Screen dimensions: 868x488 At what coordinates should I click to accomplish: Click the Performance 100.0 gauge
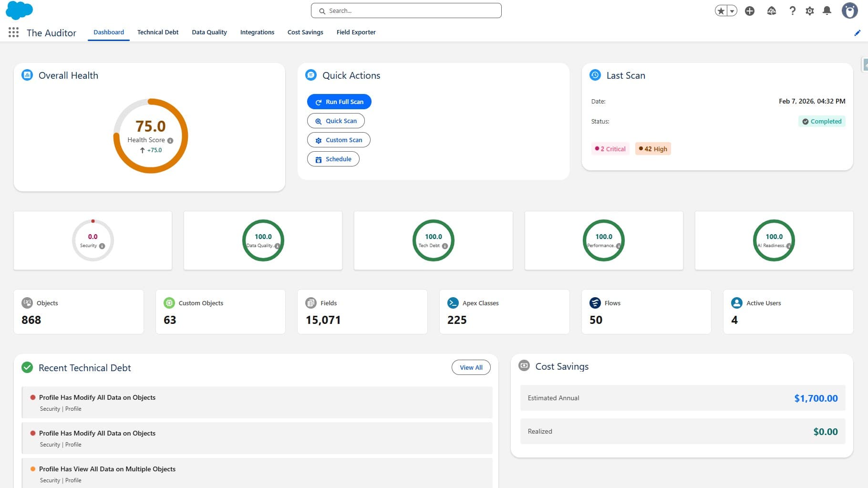click(x=604, y=240)
